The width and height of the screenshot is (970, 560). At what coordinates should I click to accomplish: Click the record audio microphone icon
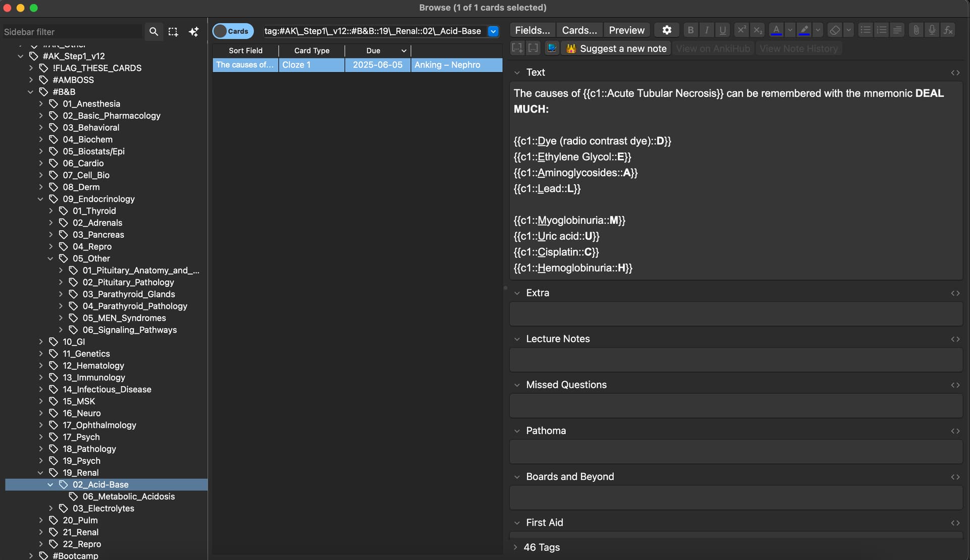[932, 30]
